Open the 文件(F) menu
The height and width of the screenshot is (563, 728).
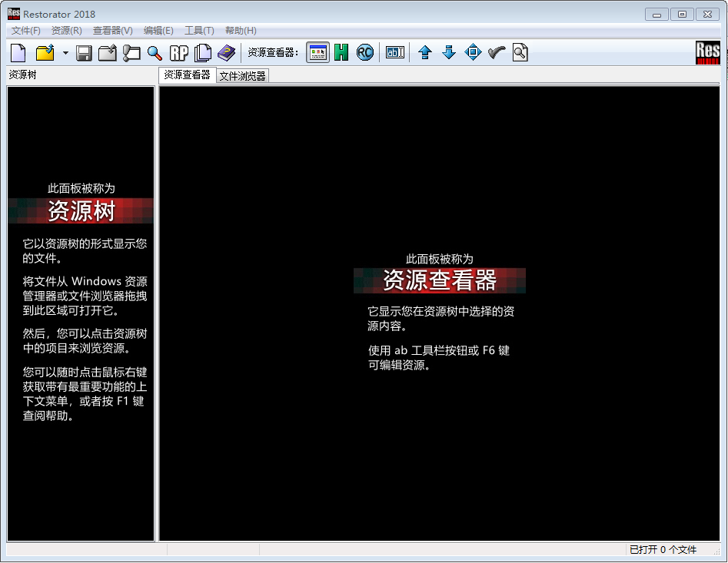click(26, 31)
